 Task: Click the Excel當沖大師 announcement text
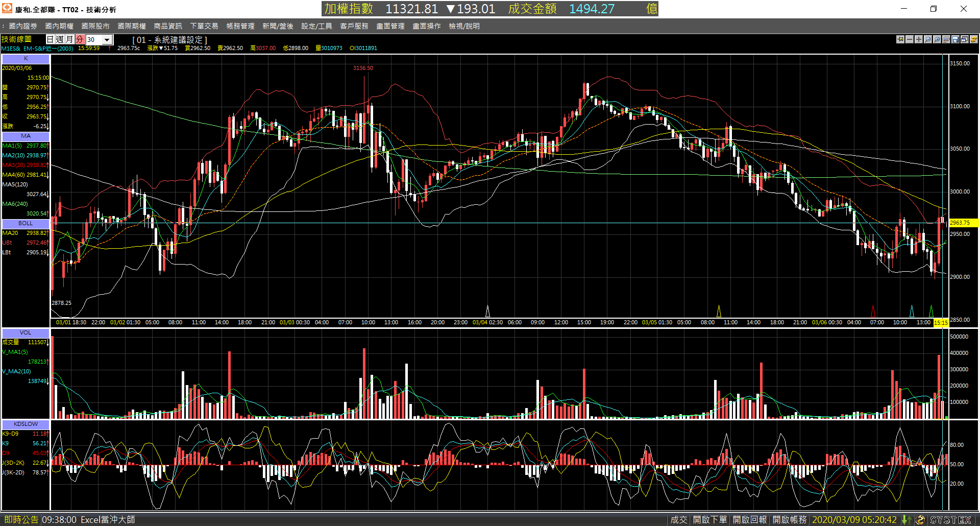(108, 520)
